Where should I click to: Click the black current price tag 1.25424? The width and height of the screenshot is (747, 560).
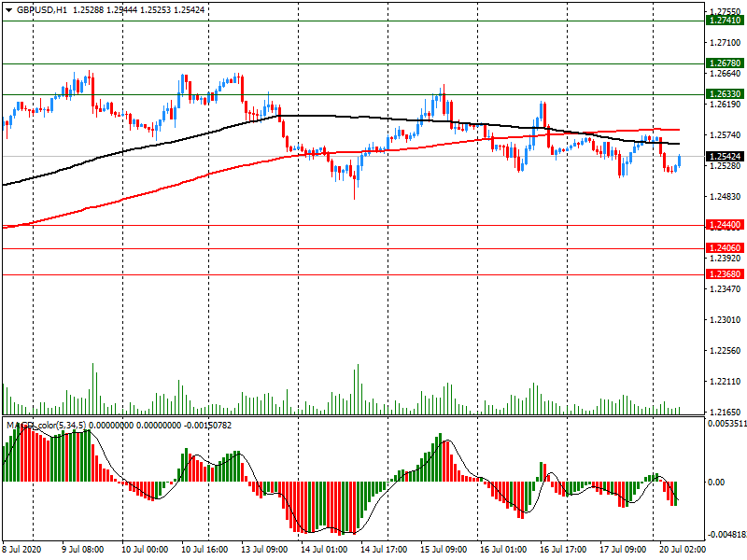tap(725, 157)
